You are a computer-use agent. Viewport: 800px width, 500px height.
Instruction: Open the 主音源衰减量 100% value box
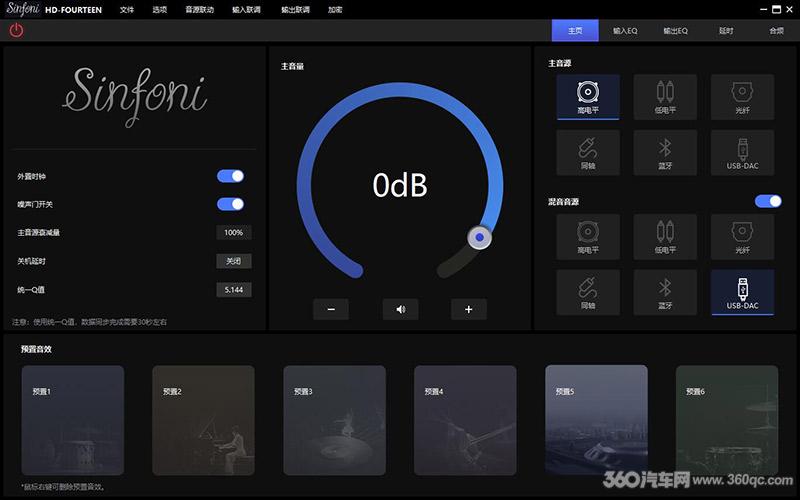[234, 233]
